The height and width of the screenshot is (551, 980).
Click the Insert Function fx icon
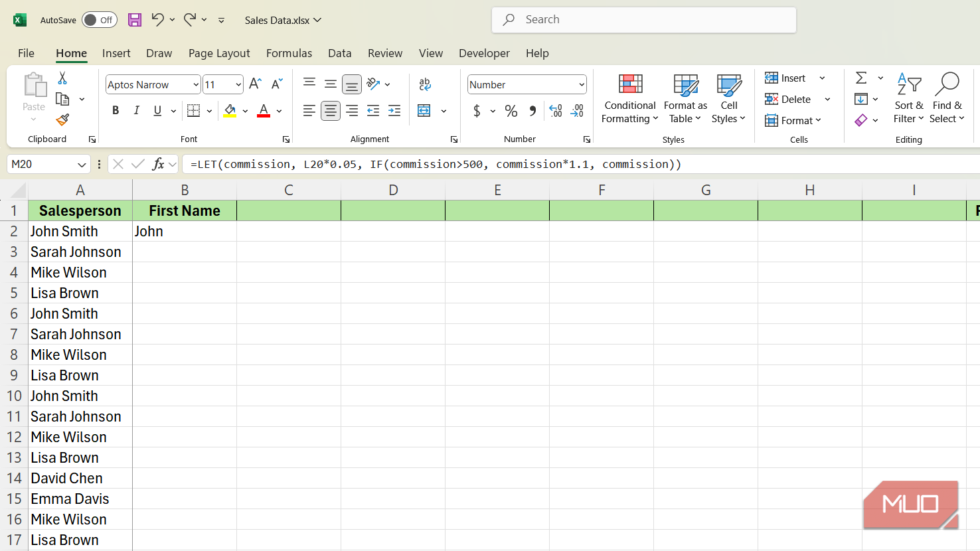158,164
